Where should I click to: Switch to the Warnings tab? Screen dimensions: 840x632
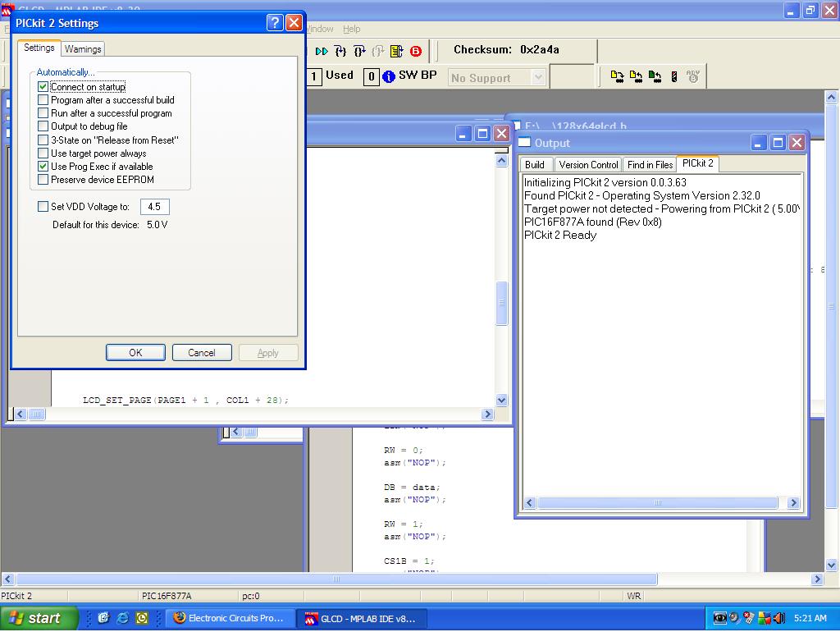coord(83,48)
